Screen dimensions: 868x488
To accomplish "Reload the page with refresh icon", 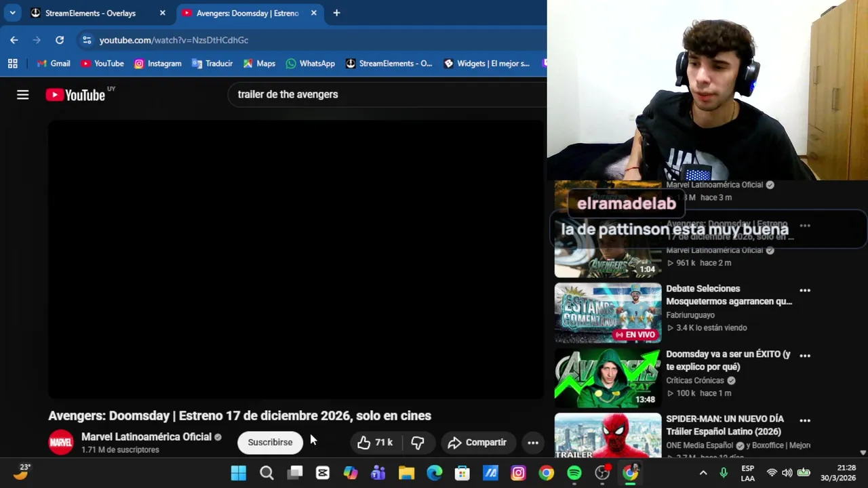I will point(60,40).
